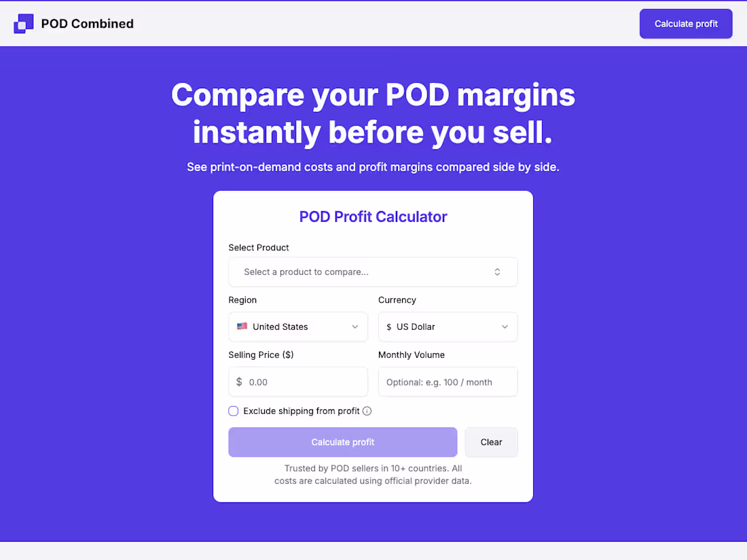Click the chevron icon on Region dropdown
The height and width of the screenshot is (560, 747).
point(355,326)
